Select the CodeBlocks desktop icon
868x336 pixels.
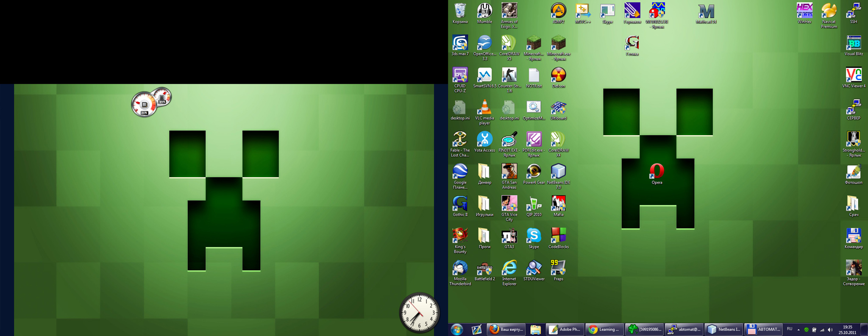point(558,236)
